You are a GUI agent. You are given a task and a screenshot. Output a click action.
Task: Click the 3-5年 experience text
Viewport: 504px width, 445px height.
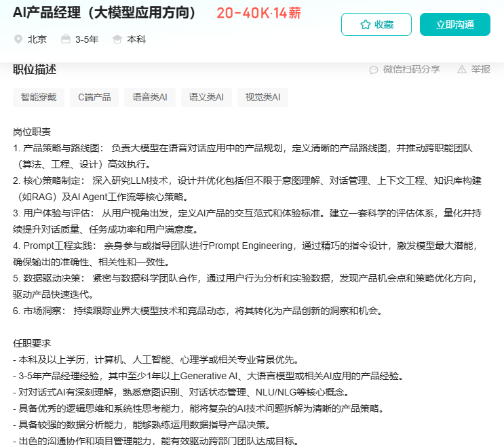[87, 39]
